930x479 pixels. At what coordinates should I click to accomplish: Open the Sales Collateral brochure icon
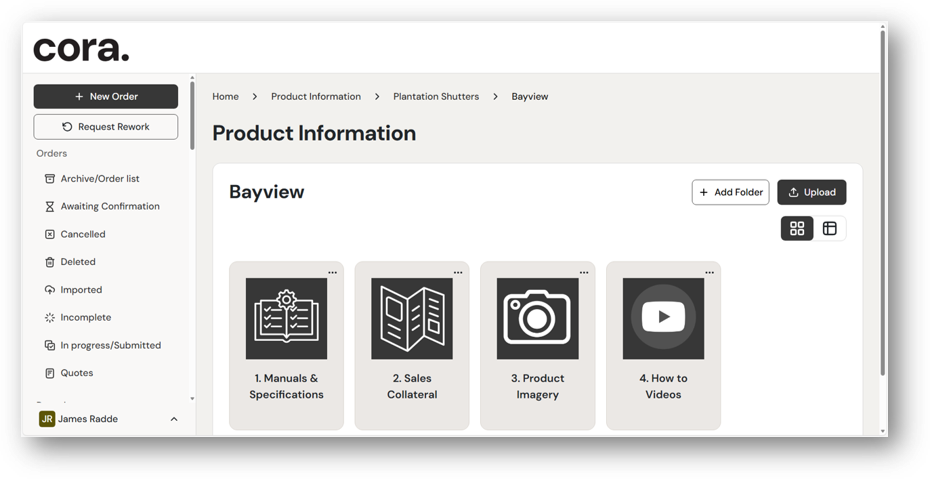412,319
